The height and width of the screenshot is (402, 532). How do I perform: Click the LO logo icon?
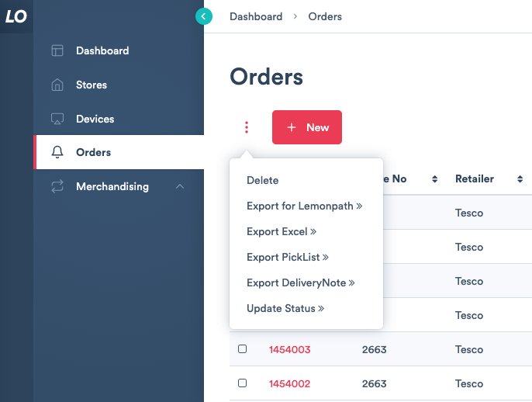[16, 16]
